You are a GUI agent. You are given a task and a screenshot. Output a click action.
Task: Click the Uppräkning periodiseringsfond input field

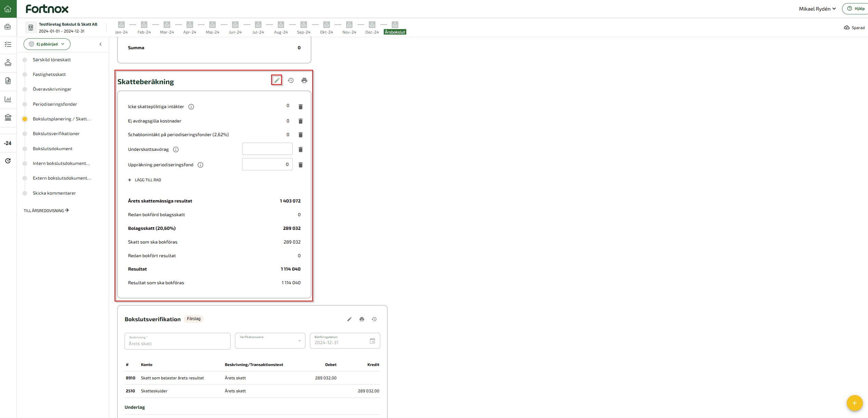pyautogui.click(x=267, y=164)
